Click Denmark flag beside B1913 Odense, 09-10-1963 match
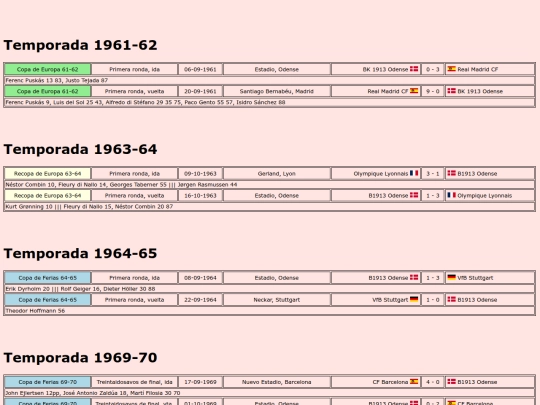The height and width of the screenshot is (405, 540). 451,173
